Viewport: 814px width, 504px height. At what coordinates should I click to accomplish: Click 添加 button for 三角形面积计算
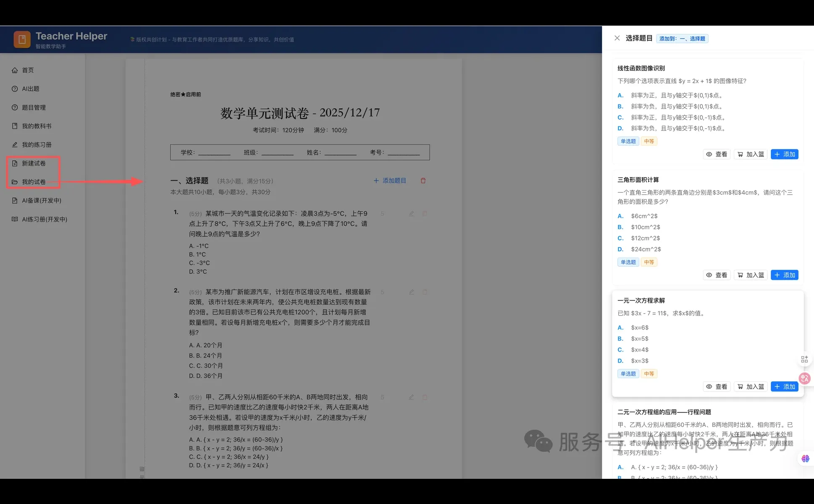(784, 275)
